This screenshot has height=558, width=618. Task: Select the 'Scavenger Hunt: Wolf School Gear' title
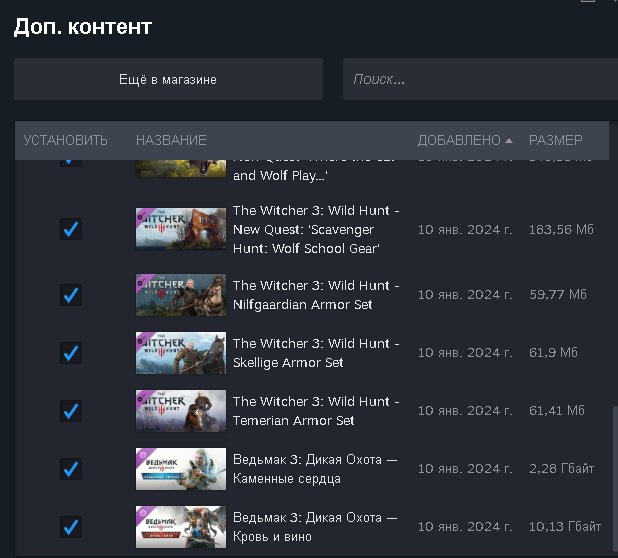coord(316,229)
